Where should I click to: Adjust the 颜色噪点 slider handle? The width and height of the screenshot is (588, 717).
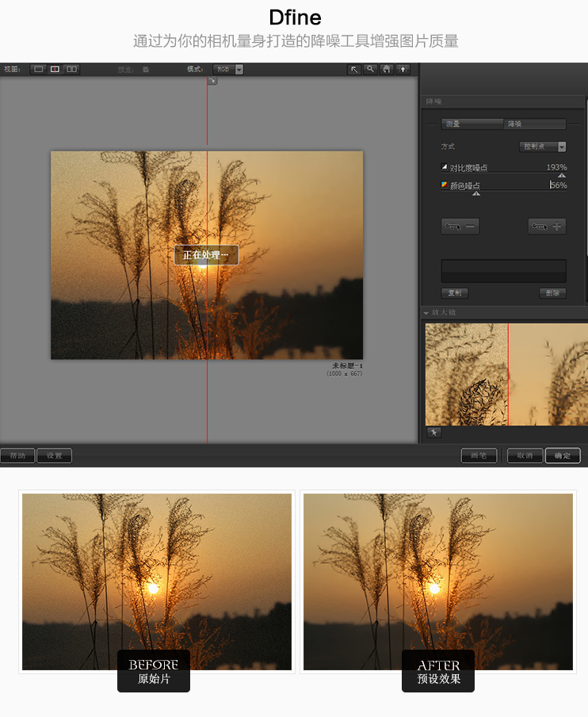point(476,193)
